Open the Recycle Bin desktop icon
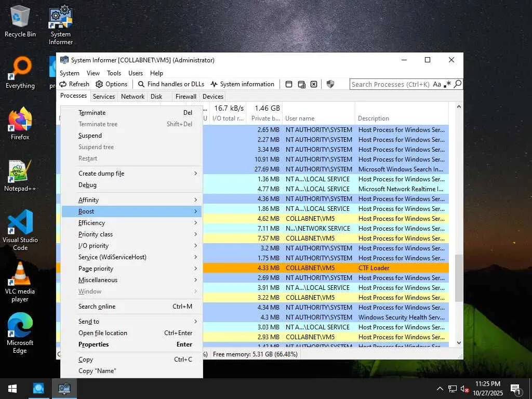 [x=20, y=21]
